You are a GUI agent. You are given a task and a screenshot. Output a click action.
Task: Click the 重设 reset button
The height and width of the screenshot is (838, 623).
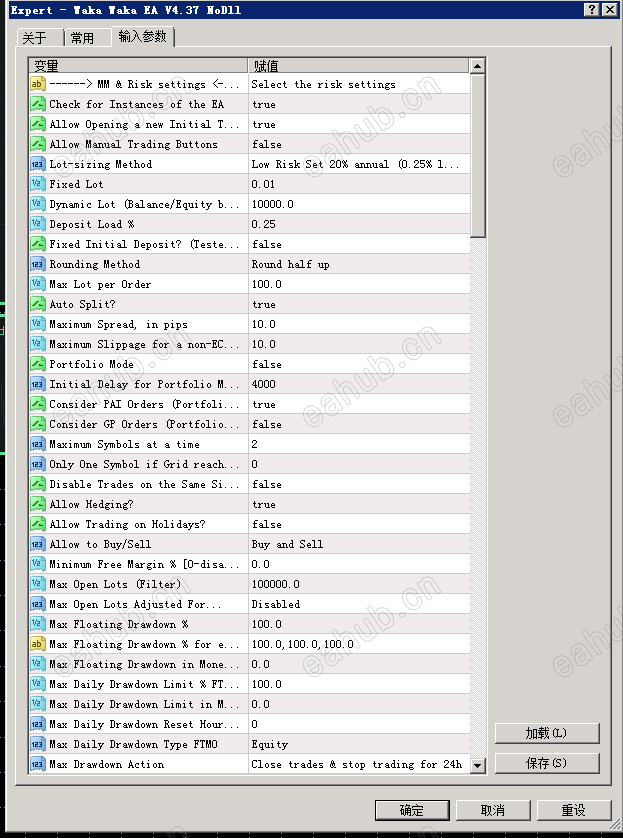[x=574, y=810]
